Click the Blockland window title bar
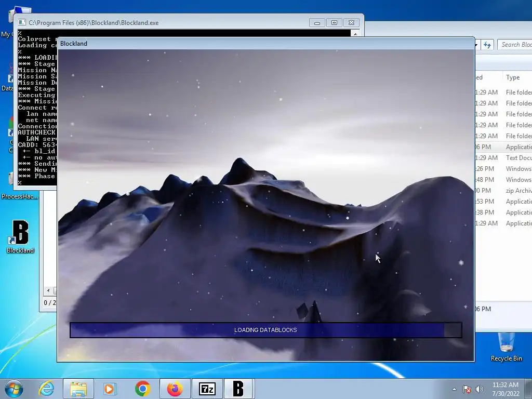The height and width of the screenshot is (399, 532). (x=265, y=44)
